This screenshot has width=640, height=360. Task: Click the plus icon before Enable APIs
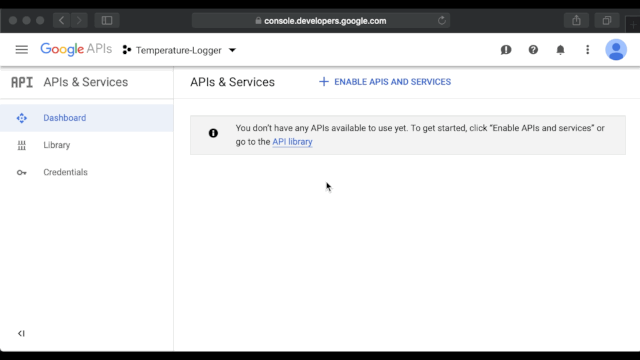click(x=324, y=82)
